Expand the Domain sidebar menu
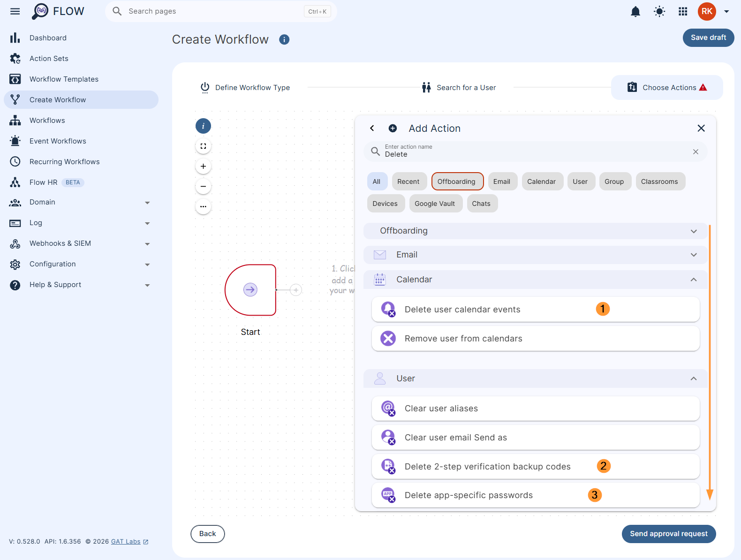This screenshot has width=741, height=560. click(81, 202)
